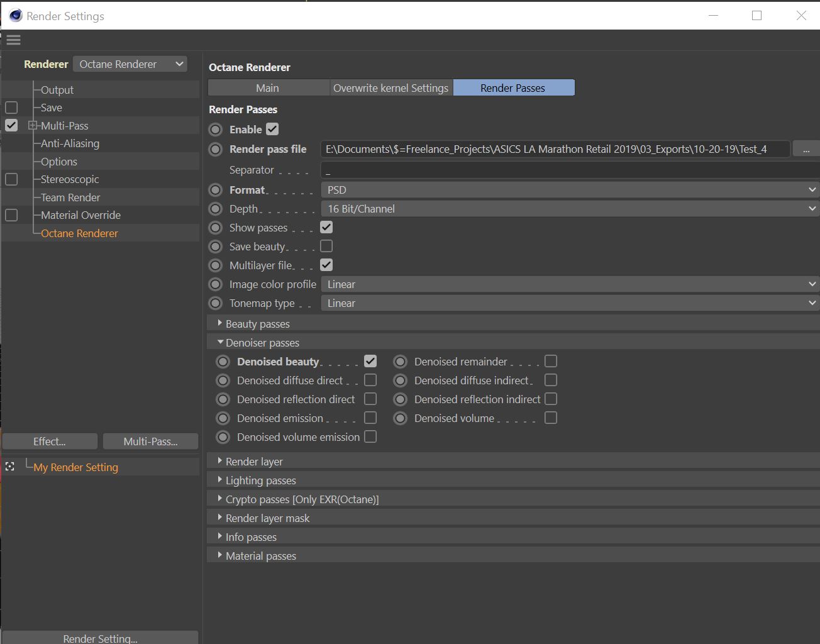This screenshot has height=644, width=820.
Task: Expand the Render layer mask section
Action: pos(219,518)
